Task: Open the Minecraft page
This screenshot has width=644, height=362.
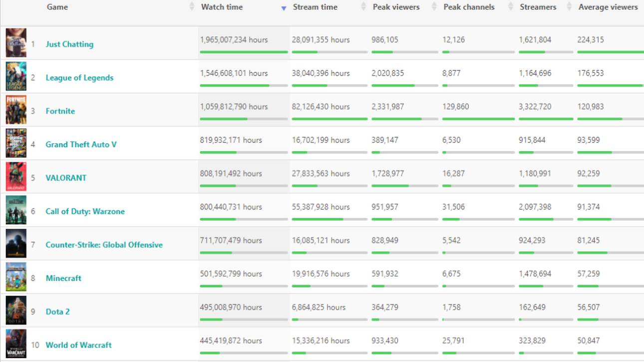Action: pos(63,278)
